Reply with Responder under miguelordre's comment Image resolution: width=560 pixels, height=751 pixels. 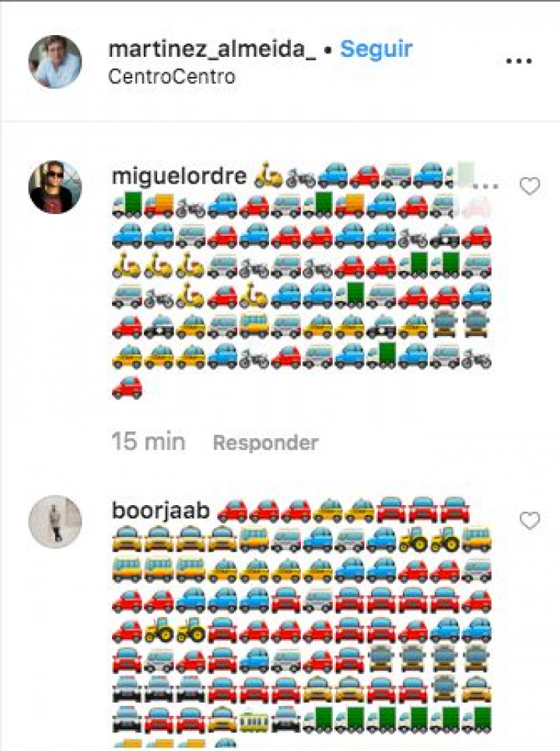[266, 443]
